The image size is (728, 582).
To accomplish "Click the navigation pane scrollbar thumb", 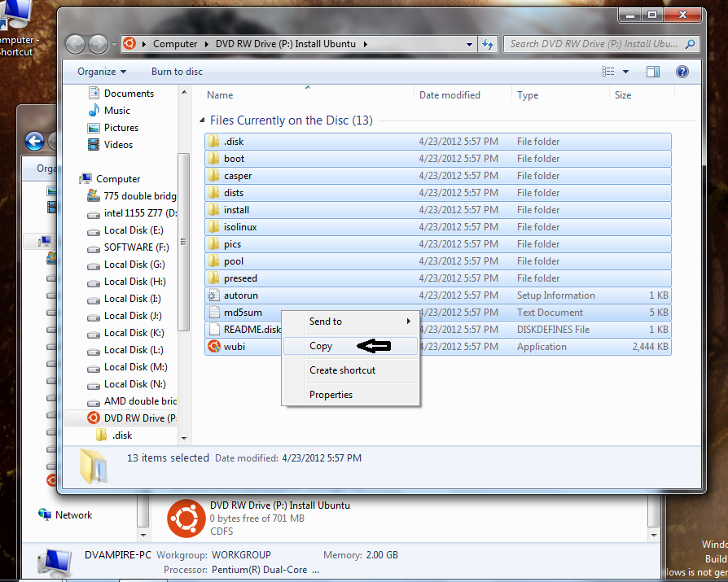I will point(184,242).
